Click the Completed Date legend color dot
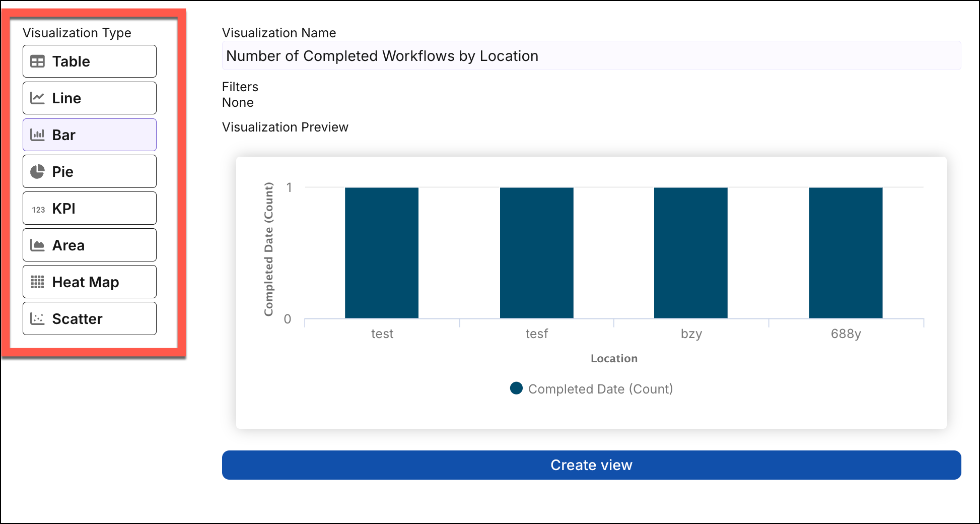The image size is (980, 524). [x=516, y=388]
